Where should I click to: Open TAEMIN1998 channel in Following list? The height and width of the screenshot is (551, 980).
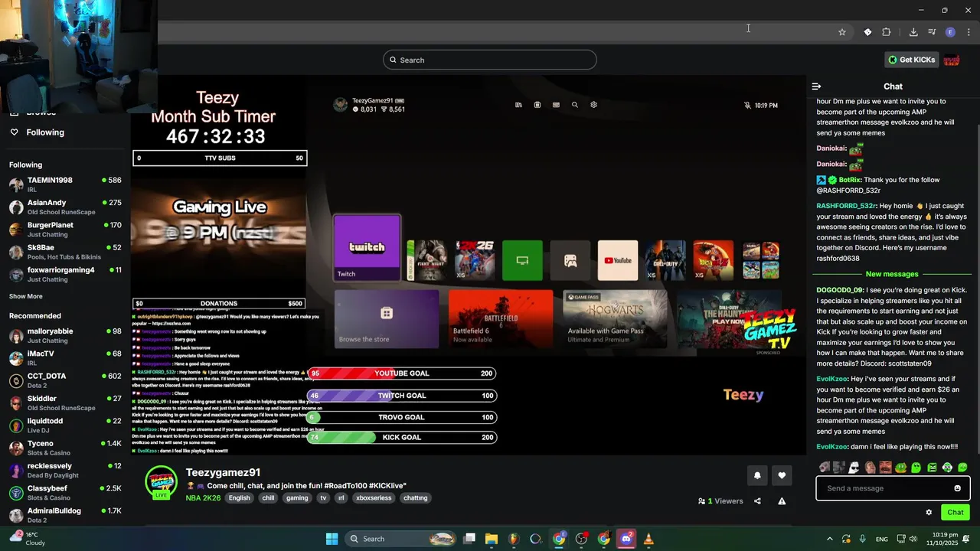65,184
